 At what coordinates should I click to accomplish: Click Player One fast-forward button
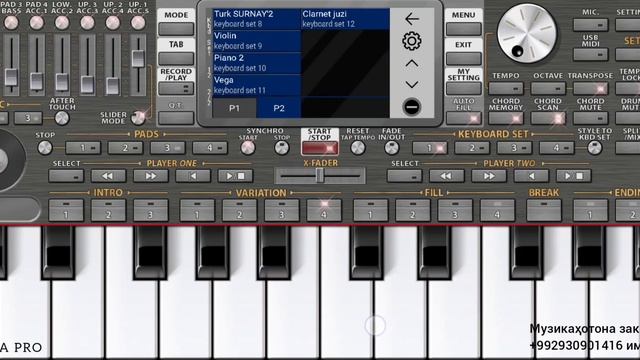151,176
